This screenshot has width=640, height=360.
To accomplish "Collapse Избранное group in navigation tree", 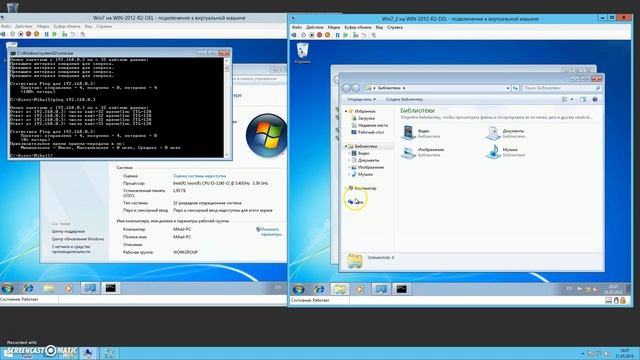I will tap(346, 111).
